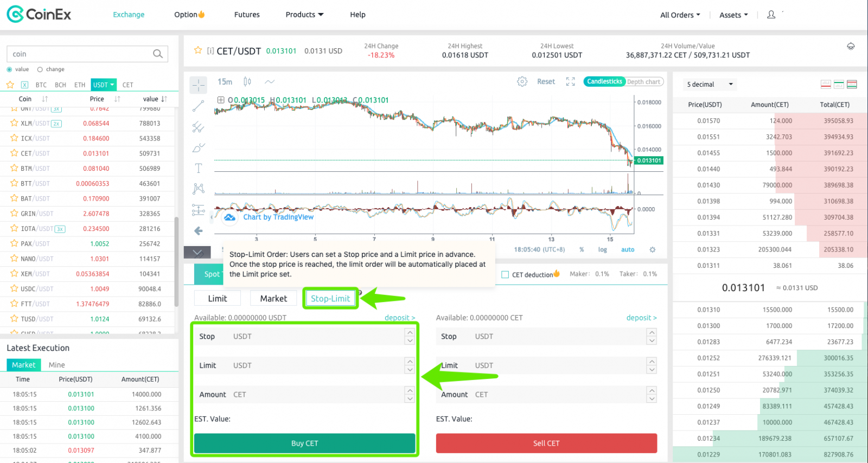Favorite the CET/USDT pair star
Screen dimensions: 868x463
198,50
